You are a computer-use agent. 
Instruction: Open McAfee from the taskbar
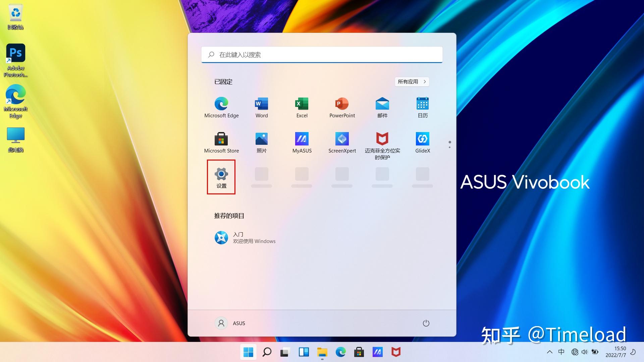[x=396, y=352]
